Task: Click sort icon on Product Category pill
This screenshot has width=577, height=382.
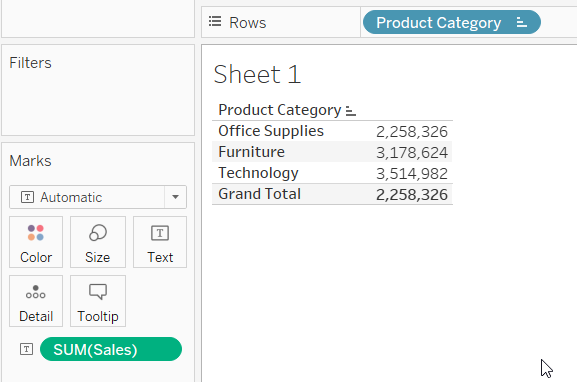Action: point(521,22)
